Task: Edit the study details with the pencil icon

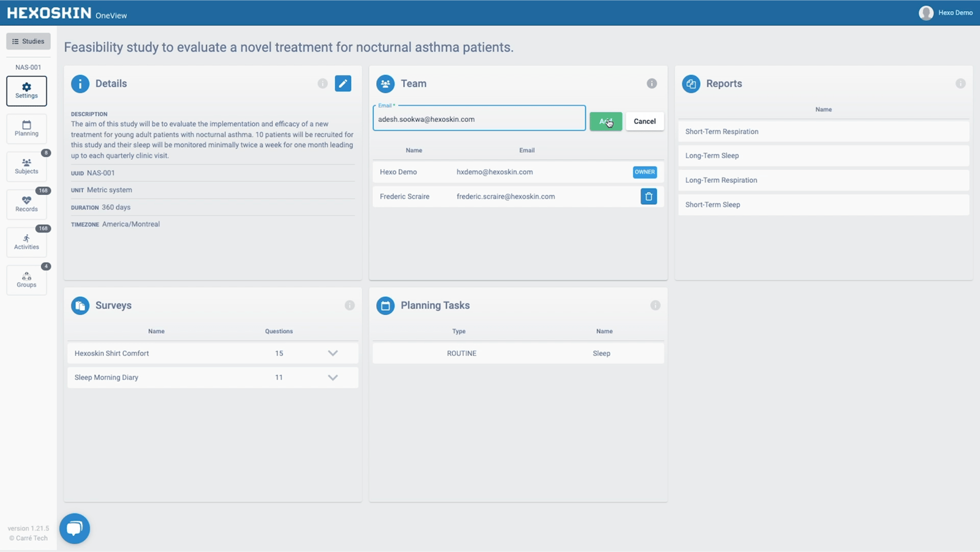Action: pos(343,83)
